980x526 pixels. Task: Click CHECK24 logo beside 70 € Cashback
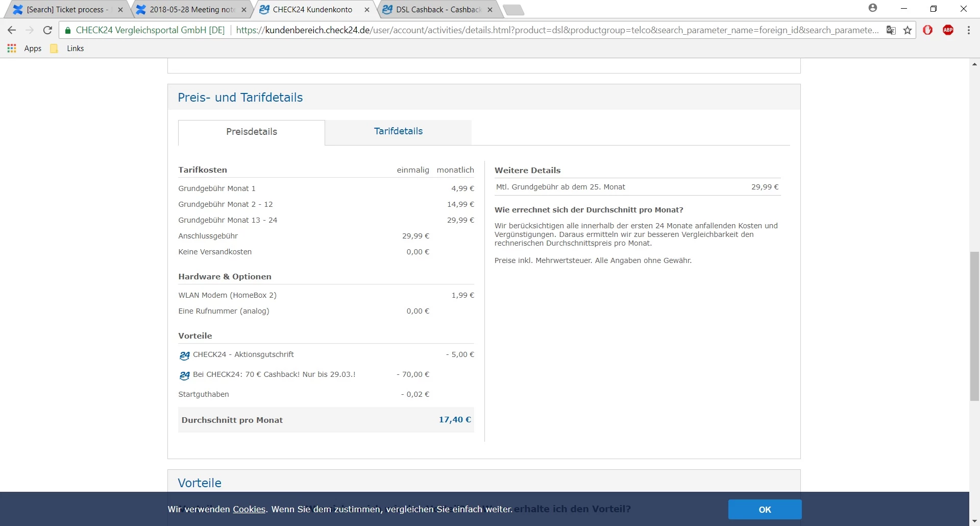[x=184, y=375]
